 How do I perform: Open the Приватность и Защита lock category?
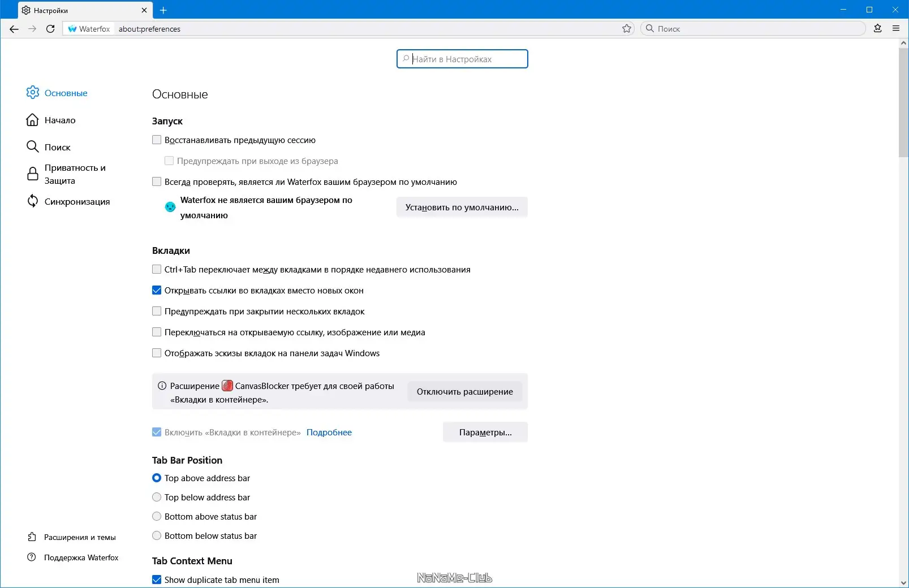[x=66, y=174]
